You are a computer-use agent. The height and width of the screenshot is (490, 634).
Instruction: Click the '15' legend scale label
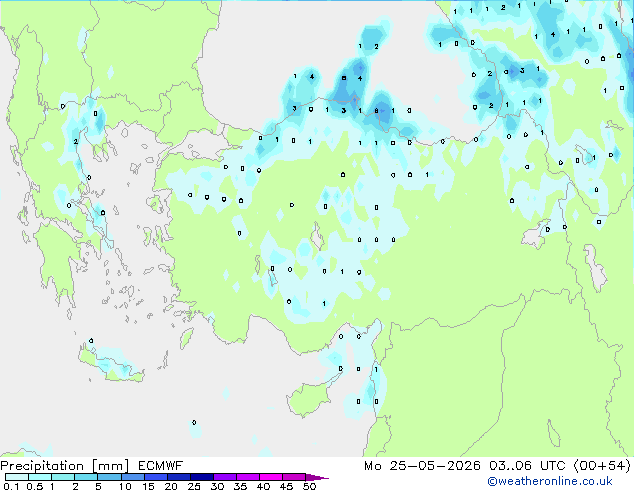tap(148, 486)
